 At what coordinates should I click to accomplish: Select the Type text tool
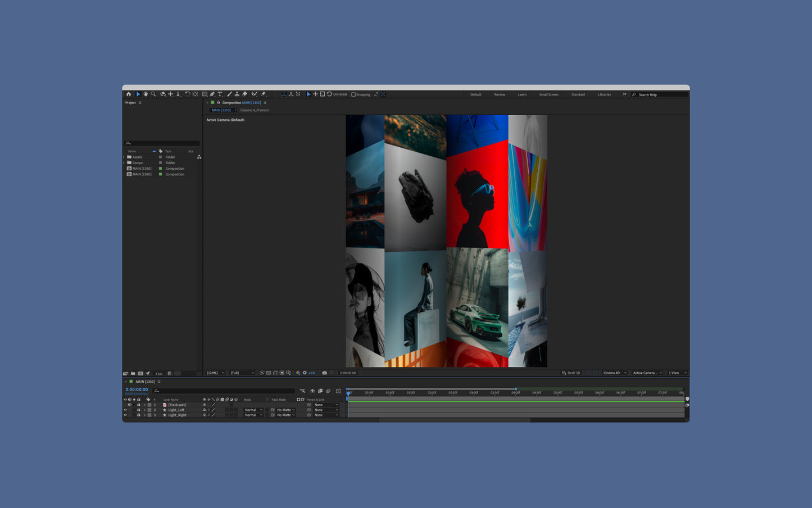[220, 94]
